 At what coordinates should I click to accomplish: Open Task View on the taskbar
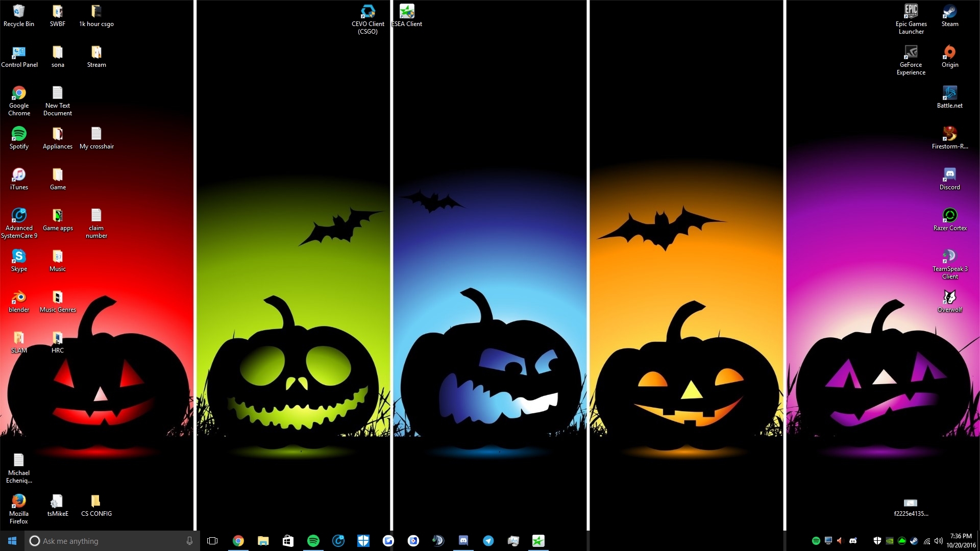tap(212, 540)
